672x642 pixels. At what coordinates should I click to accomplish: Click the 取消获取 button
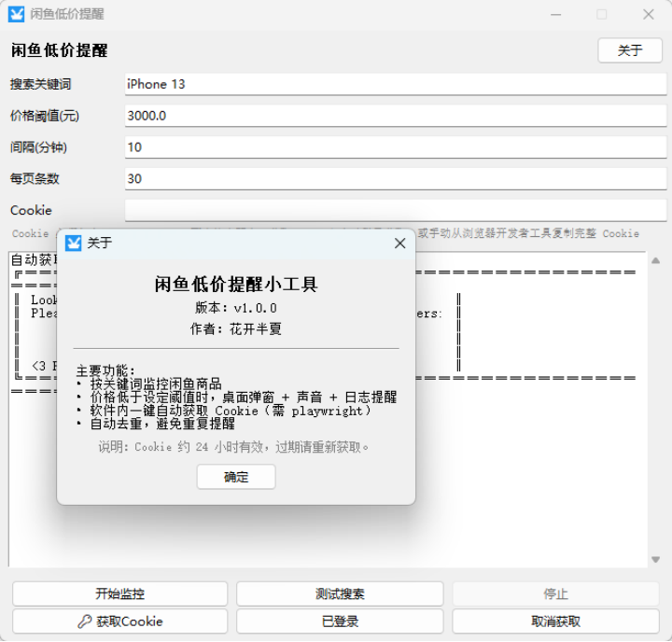(555, 621)
